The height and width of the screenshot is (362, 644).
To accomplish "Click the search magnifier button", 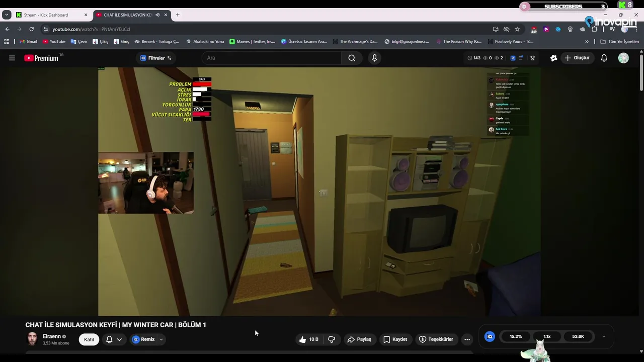I will 352,58.
